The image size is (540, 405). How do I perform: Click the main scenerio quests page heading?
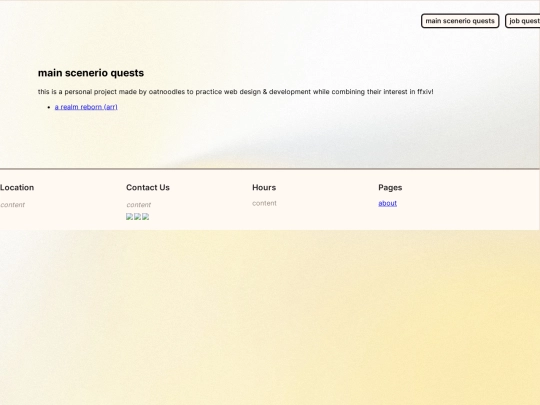pos(91,73)
